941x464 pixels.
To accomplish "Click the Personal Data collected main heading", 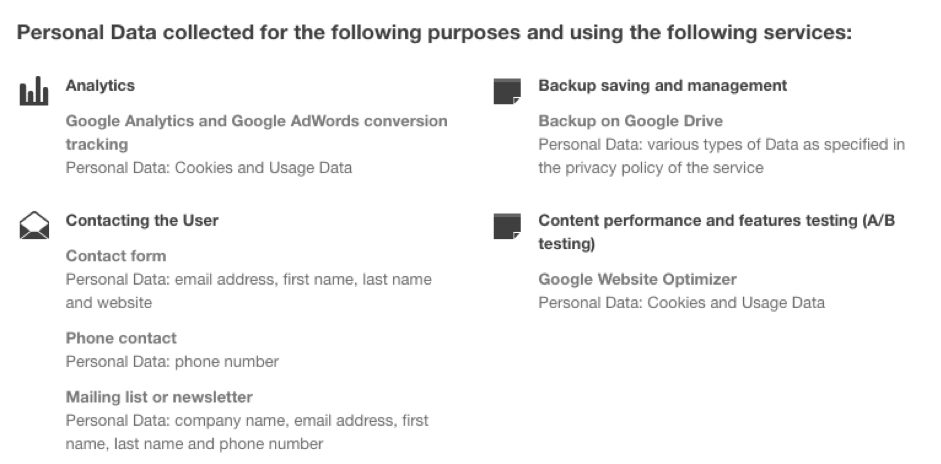I will (434, 32).
